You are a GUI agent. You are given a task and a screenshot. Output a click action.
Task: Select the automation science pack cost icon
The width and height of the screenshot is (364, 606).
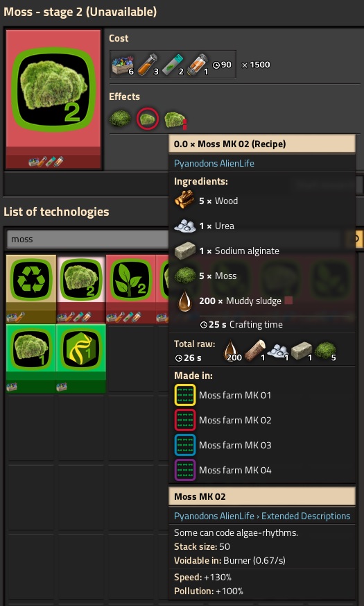[123, 65]
